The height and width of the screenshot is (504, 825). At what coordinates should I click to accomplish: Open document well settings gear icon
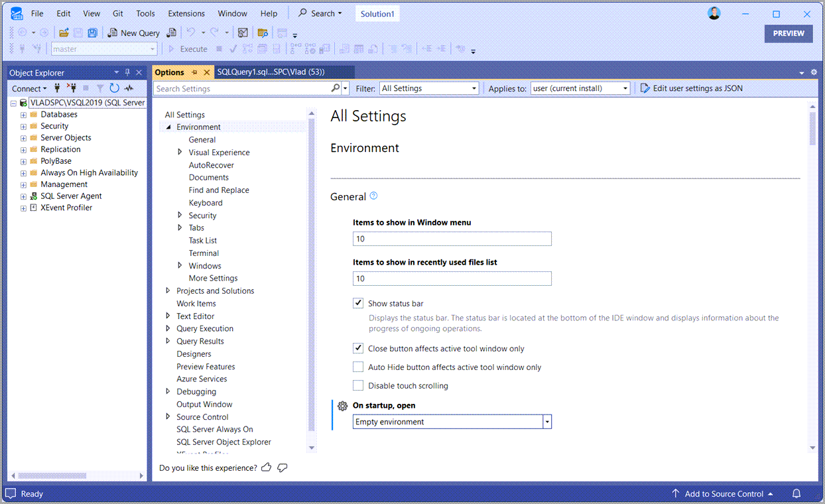point(814,72)
